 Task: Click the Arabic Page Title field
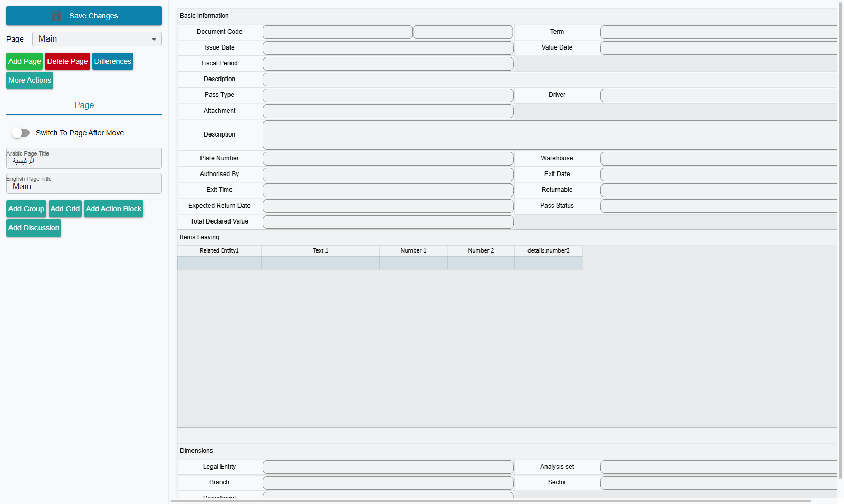pyautogui.click(x=84, y=158)
